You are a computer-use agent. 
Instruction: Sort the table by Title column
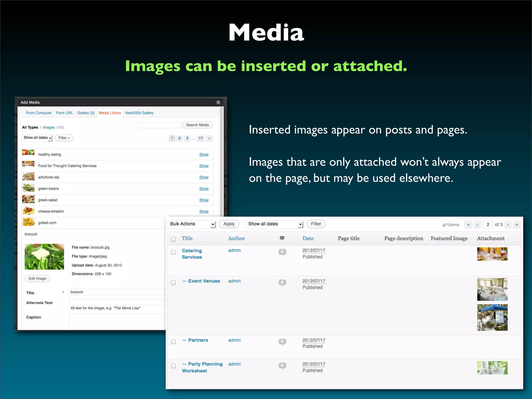tap(187, 238)
